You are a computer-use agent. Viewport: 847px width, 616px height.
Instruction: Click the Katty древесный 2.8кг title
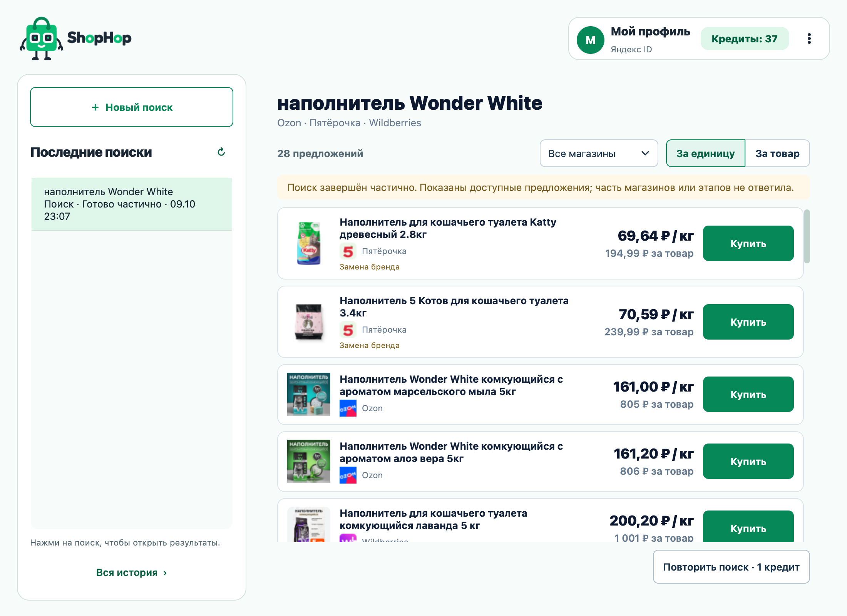[x=448, y=228]
